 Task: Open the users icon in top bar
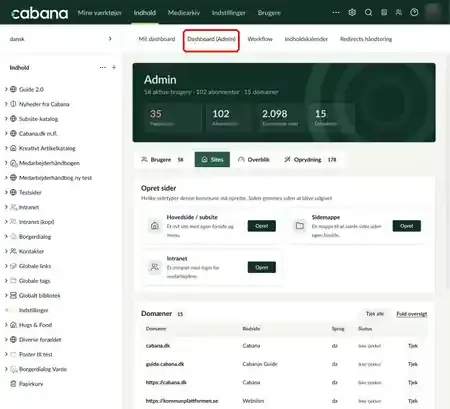[399, 13]
